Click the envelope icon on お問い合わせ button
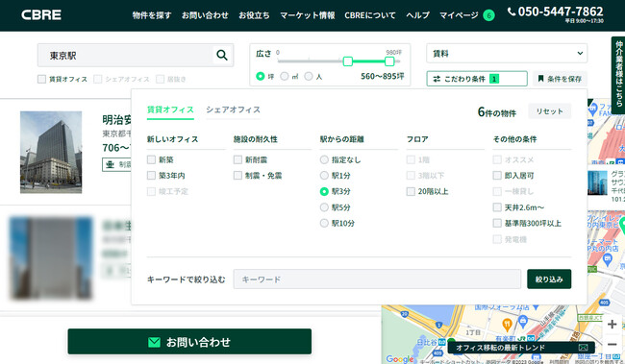 154,342
